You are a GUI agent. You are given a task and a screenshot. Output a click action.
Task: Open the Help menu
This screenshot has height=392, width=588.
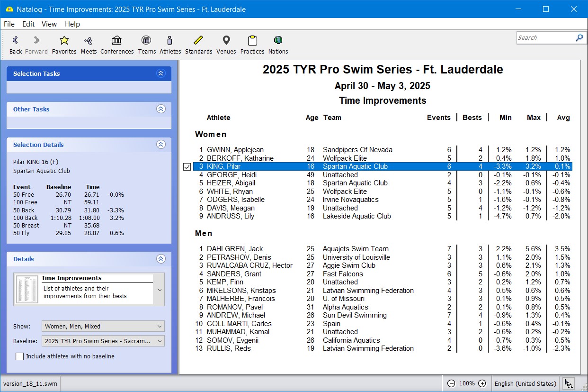[72, 24]
